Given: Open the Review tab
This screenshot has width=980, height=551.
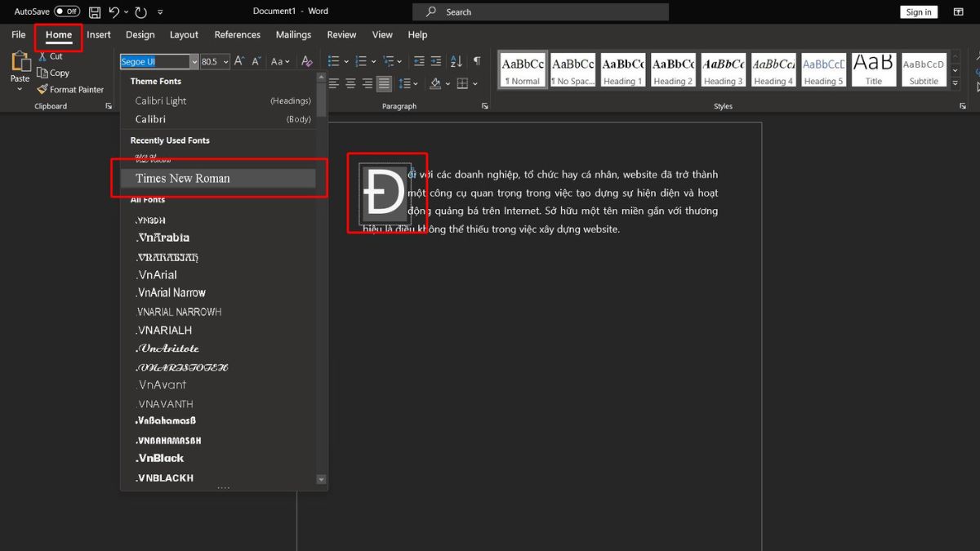Looking at the screenshot, I should point(341,35).
